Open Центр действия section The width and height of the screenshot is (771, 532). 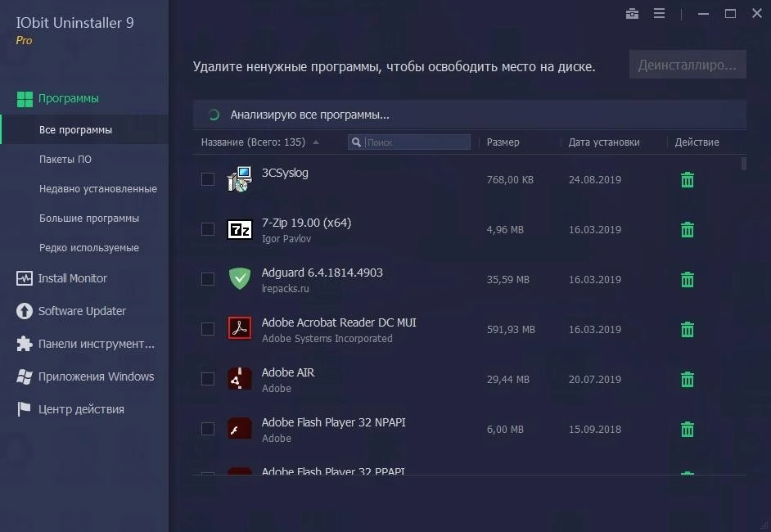coord(81,409)
